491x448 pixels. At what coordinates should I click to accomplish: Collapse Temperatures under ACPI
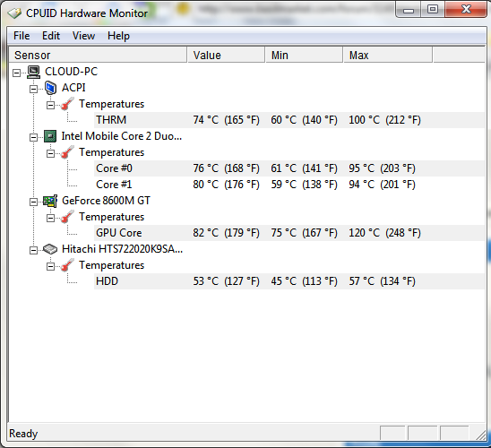pyautogui.click(x=50, y=105)
